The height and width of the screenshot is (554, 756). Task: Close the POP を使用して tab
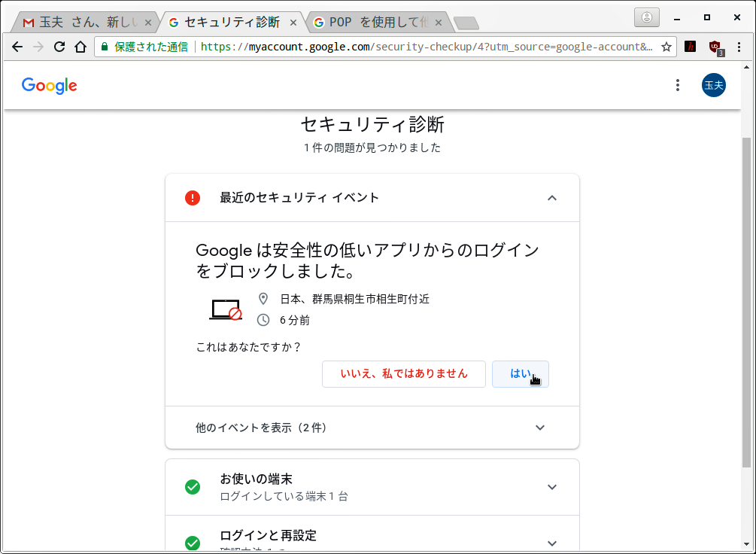(439, 23)
